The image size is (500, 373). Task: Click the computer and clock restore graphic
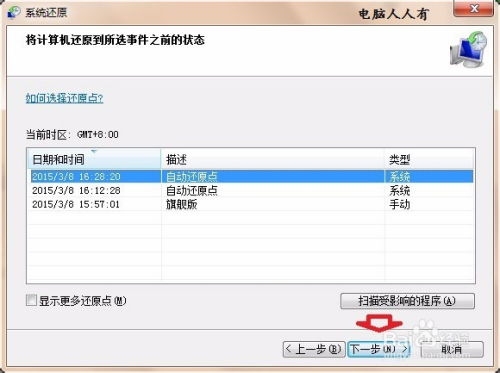point(468,49)
